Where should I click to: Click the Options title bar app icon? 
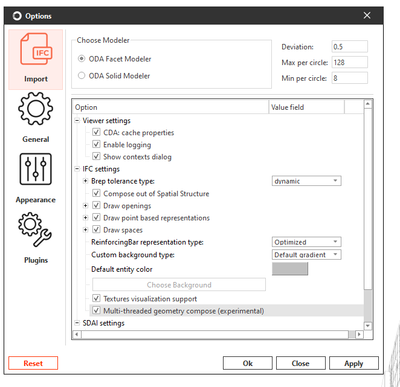17,16
